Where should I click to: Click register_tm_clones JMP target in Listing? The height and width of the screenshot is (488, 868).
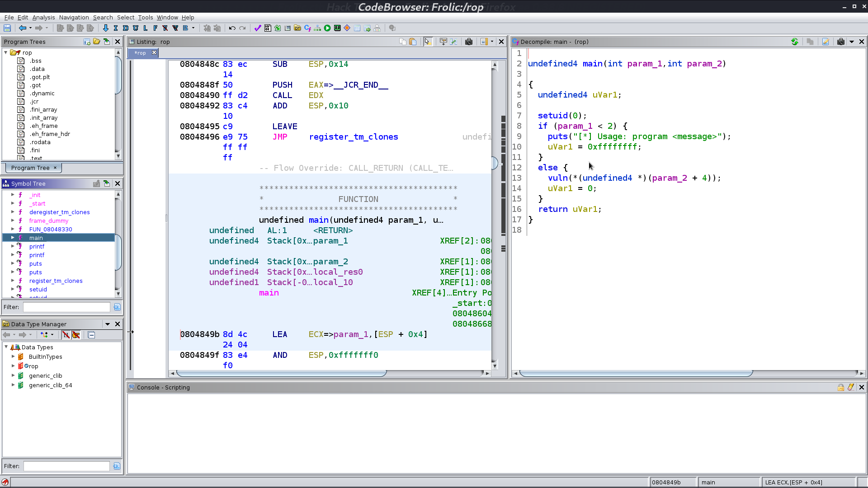coord(354,137)
